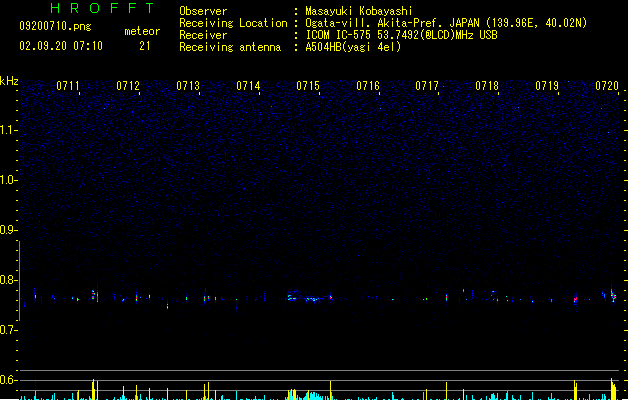Click the 1.1 frequency axis label
Viewport: 629px width, 400px height.
click(x=8, y=130)
